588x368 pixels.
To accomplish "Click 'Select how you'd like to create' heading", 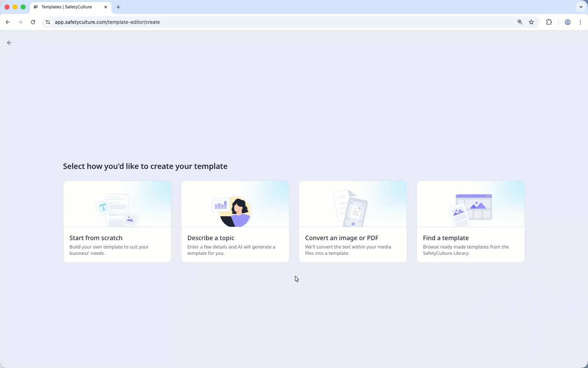I will click(145, 166).
